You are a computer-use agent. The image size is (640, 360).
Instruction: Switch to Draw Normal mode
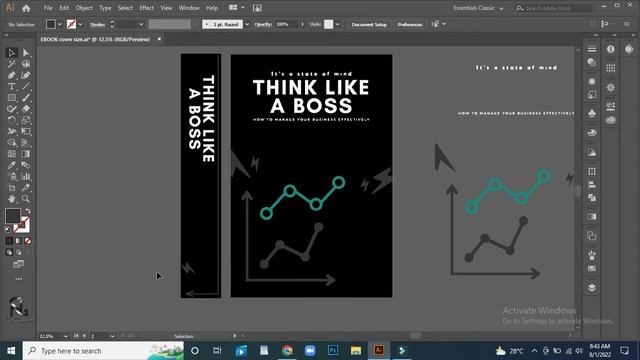9,252
